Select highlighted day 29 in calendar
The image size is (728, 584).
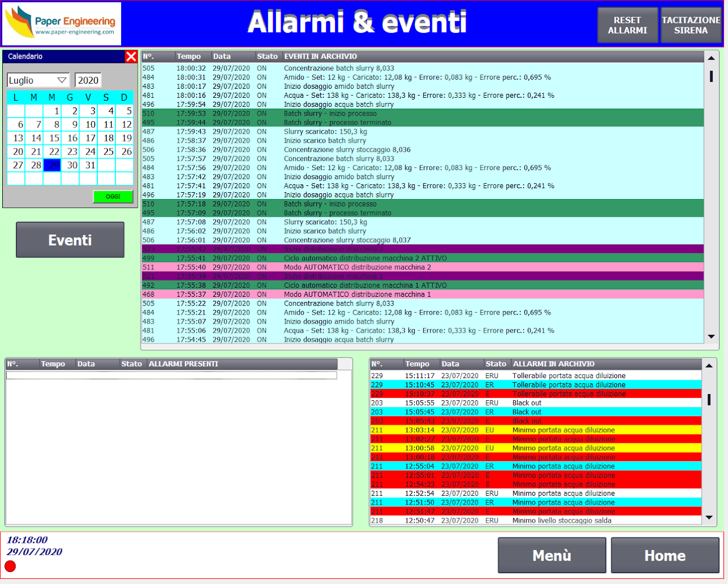pos(52,165)
